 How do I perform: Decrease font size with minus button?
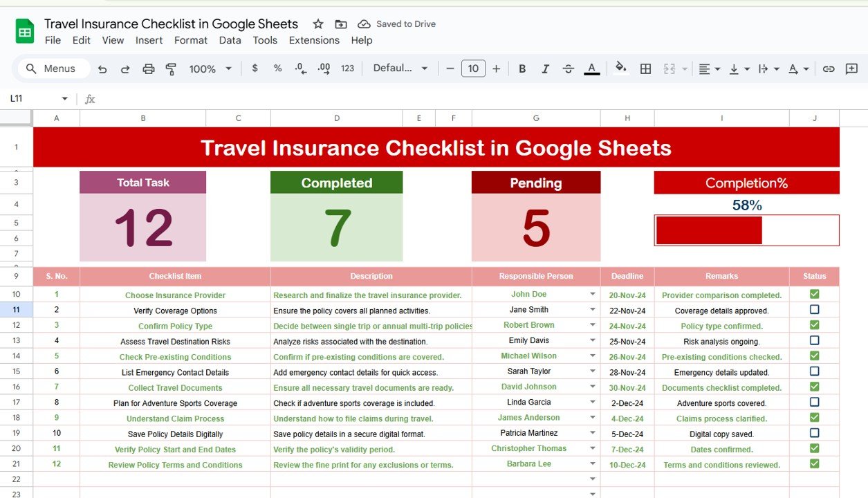pos(450,68)
